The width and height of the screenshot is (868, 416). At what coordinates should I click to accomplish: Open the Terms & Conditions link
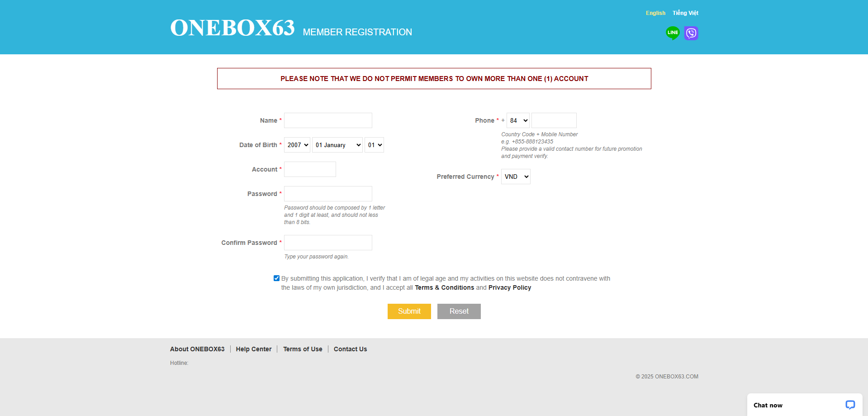coord(444,288)
